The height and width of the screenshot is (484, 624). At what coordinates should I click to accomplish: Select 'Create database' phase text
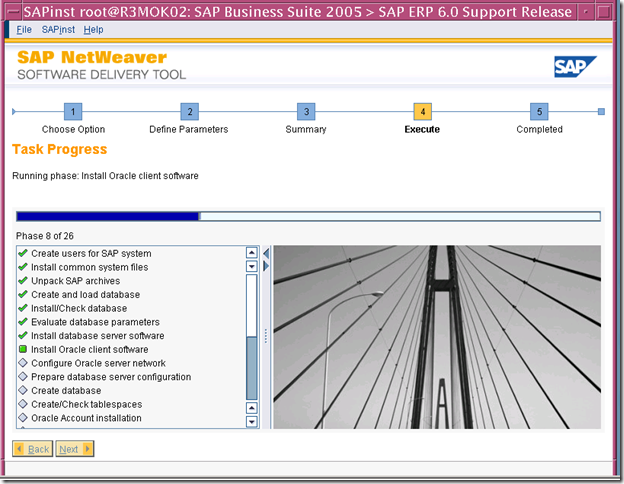pyautogui.click(x=66, y=390)
